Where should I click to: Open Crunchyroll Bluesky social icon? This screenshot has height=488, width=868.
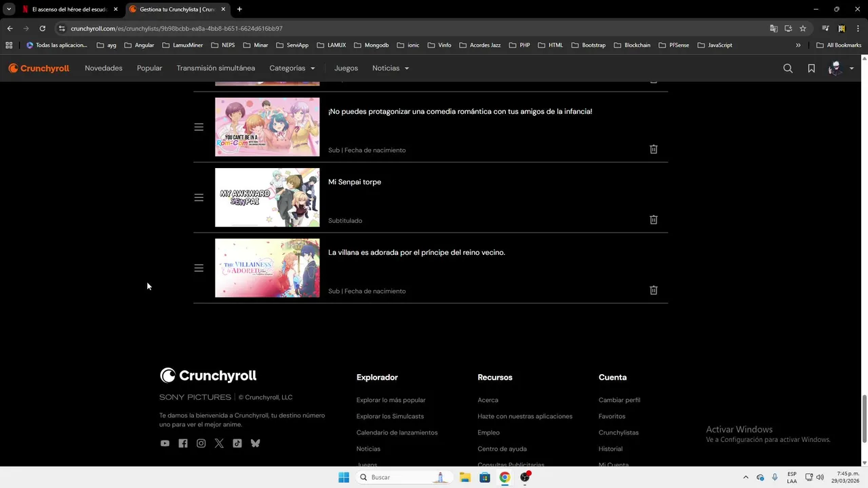(x=256, y=443)
